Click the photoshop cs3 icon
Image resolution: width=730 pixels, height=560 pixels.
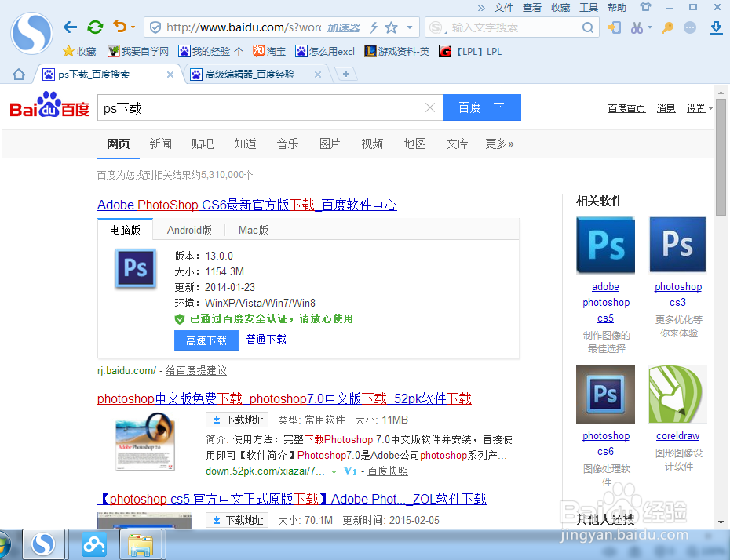[x=678, y=245]
